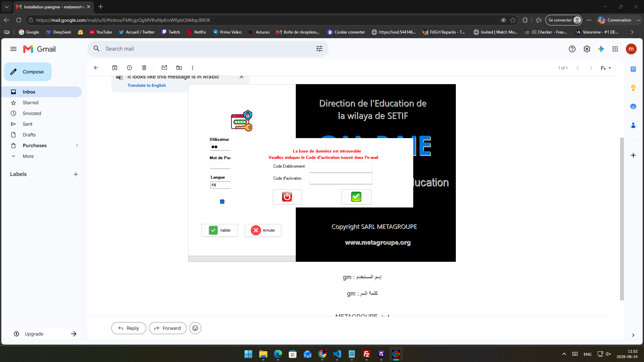Show more bookmarks chevron
This screenshot has height=362, width=644.
pyautogui.click(x=632, y=32)
